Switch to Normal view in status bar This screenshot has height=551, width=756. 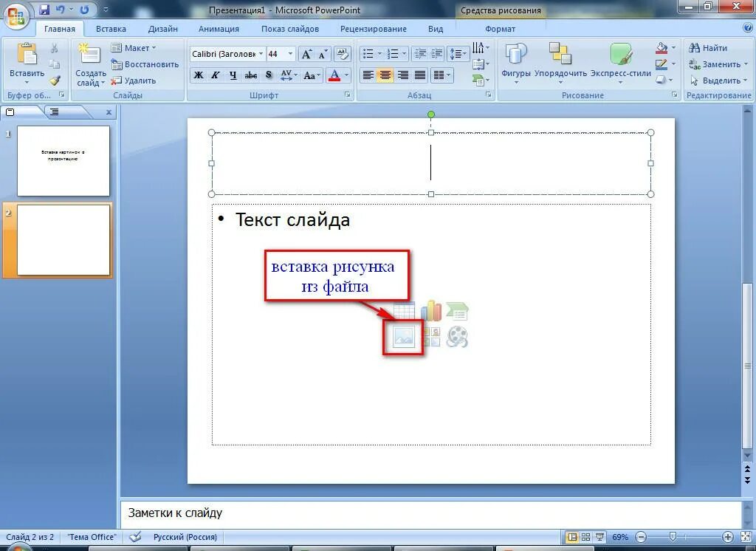pos(572,536)
